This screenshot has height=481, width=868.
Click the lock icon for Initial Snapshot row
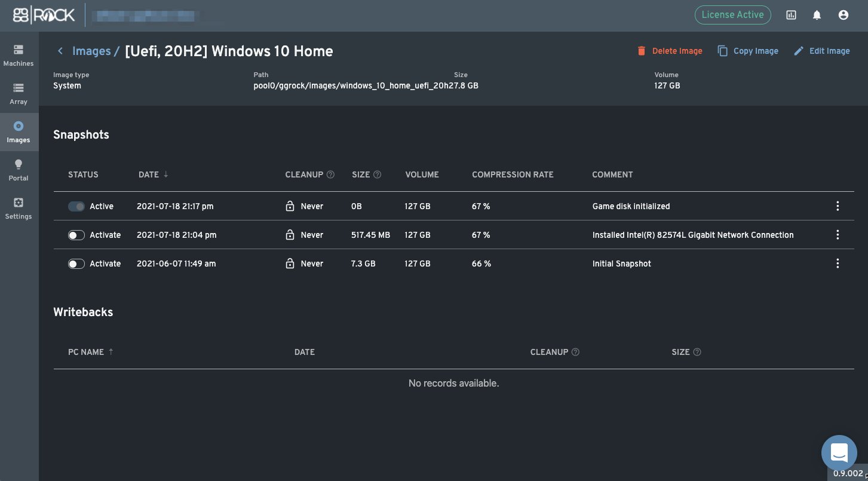(290, 264)
